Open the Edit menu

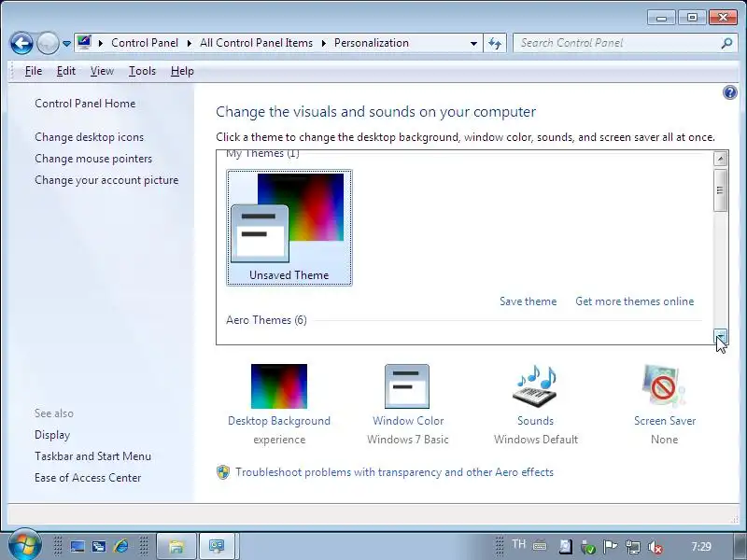65,71
